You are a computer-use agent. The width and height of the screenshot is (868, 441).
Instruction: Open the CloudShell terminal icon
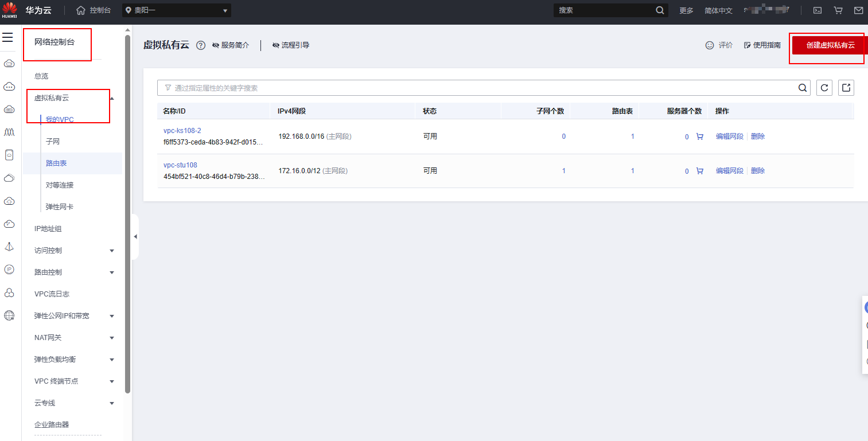(x=818, y=10)
